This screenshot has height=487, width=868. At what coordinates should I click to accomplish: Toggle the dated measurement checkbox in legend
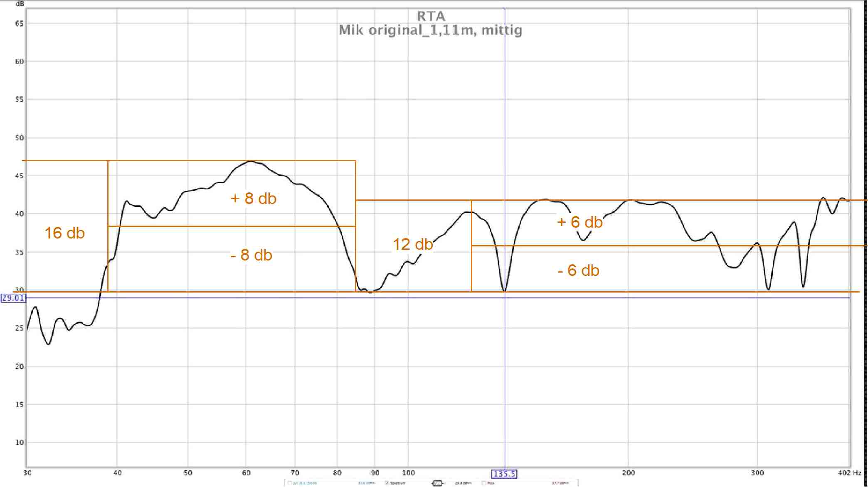[290, 483]
